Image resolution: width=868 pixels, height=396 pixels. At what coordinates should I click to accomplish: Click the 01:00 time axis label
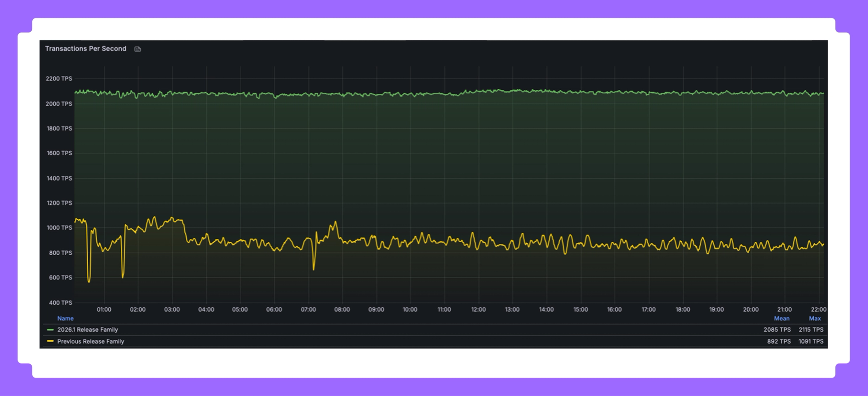coord(104,309)
